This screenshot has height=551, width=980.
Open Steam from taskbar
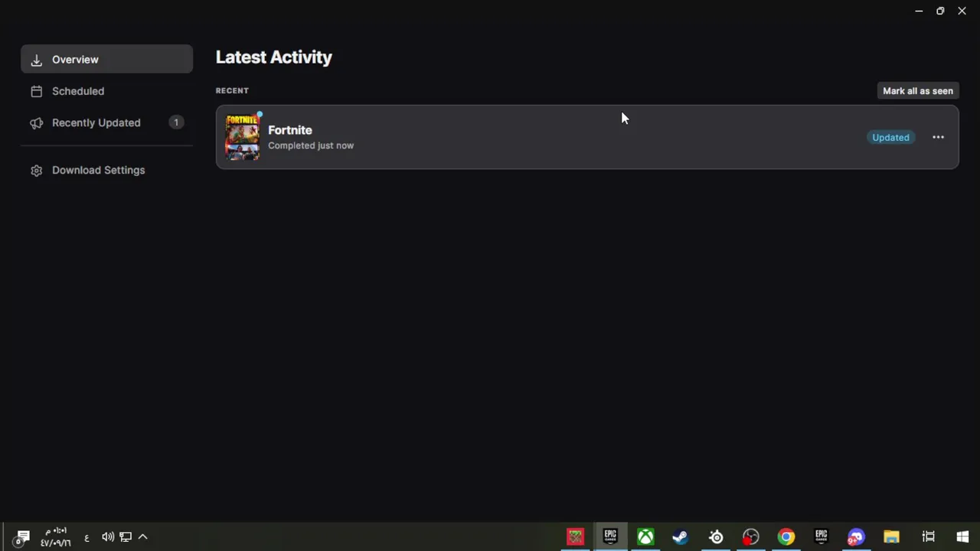tap(680, 536)
